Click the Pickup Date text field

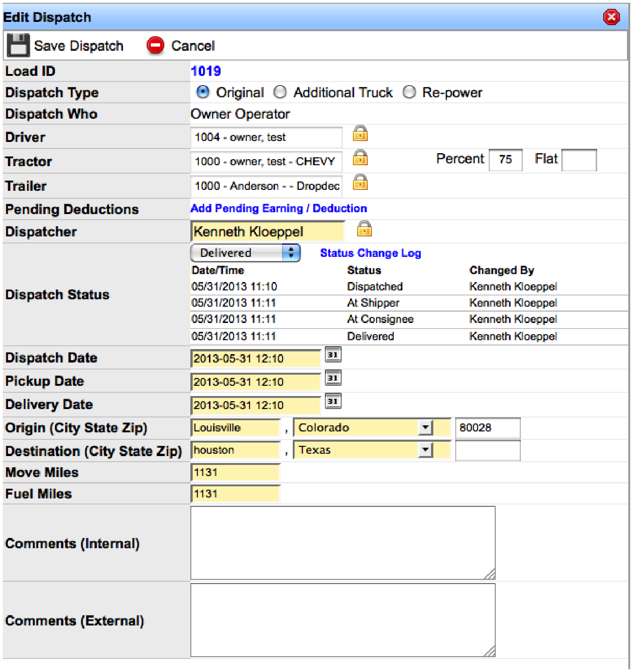256,382
